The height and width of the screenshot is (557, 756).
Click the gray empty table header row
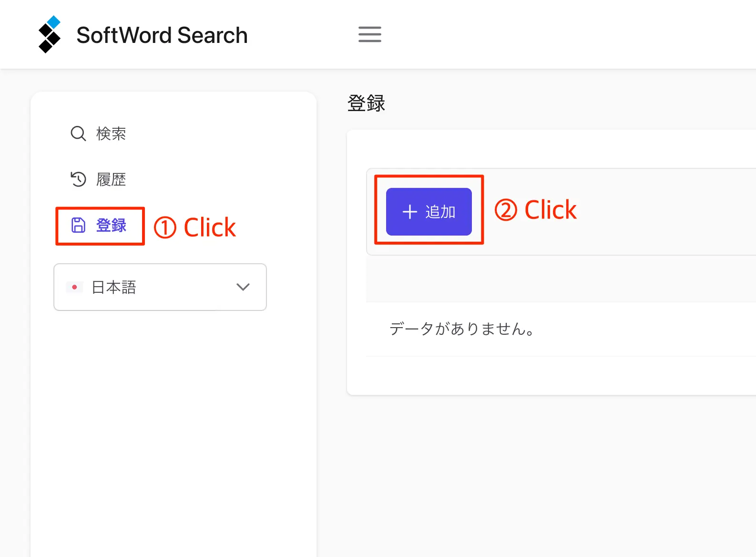point(561,278)
